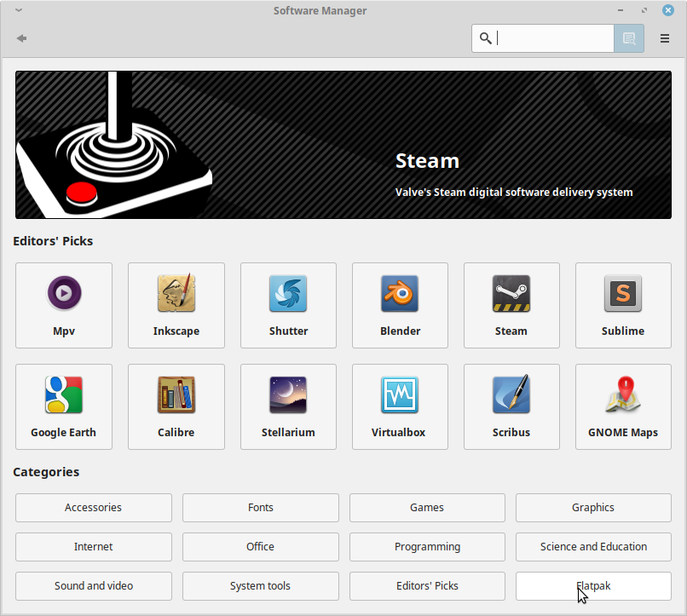Select the Scribus app icon
The height and width of the screenshot is (616, 687).
511,395
